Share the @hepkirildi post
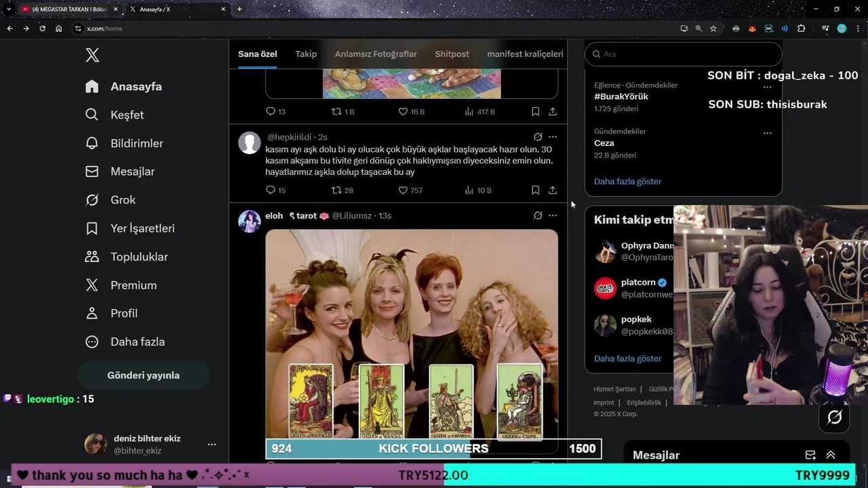868x488 pixels. point(553,190)
